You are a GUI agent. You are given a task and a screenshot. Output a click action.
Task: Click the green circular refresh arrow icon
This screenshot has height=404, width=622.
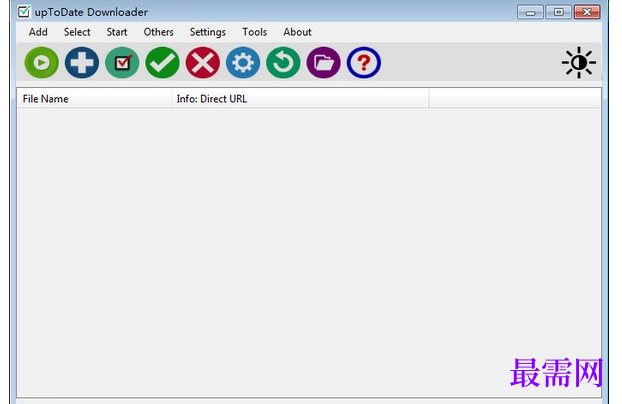coord(283,63)
